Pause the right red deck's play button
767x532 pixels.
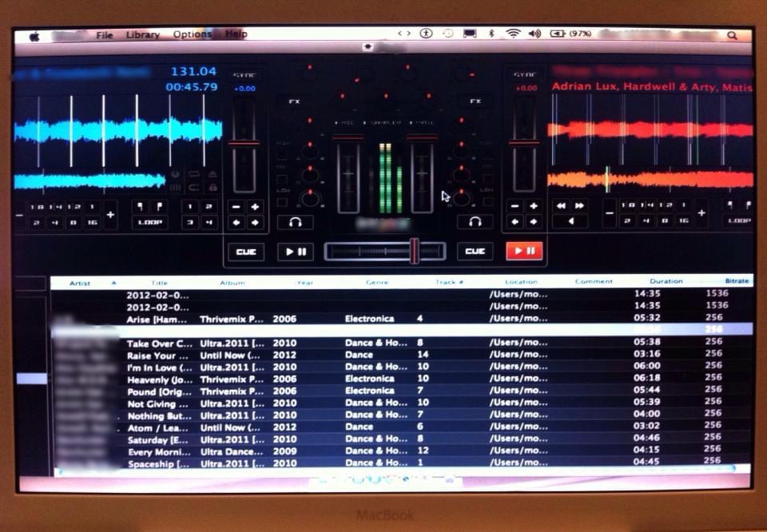tap(524, 252)
